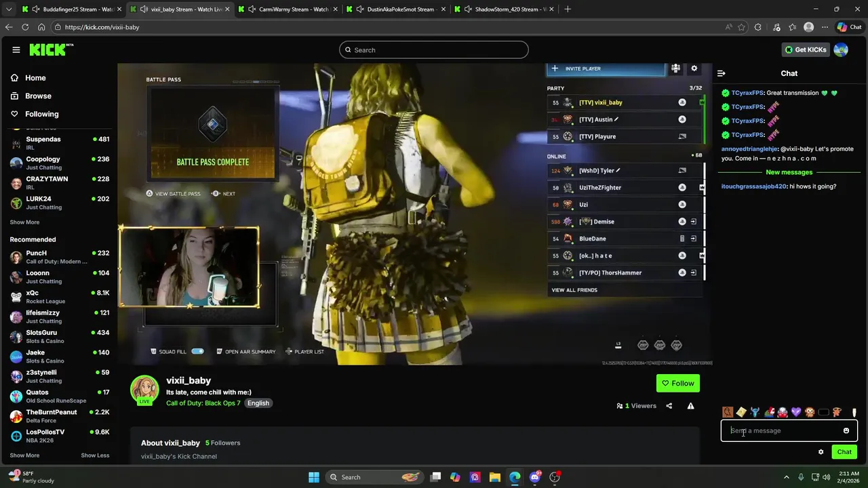Collapse the chat panel arrow icon

pos(722,73)
